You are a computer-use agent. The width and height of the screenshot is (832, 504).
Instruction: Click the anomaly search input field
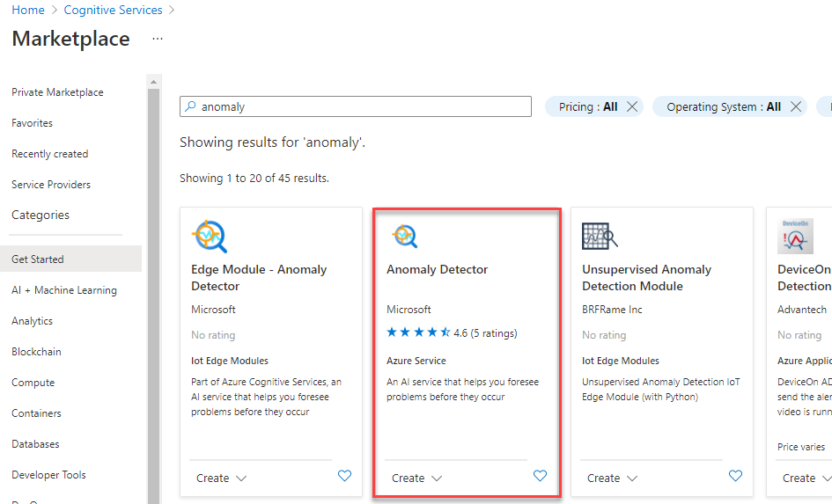pos(356,106)
